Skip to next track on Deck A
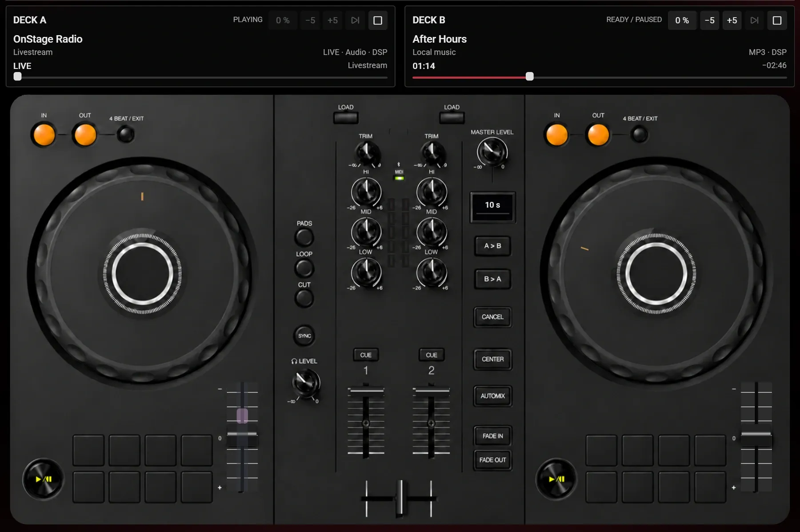Image resolution: width=800 pixels, height=532 pixels. coord(355,20)
